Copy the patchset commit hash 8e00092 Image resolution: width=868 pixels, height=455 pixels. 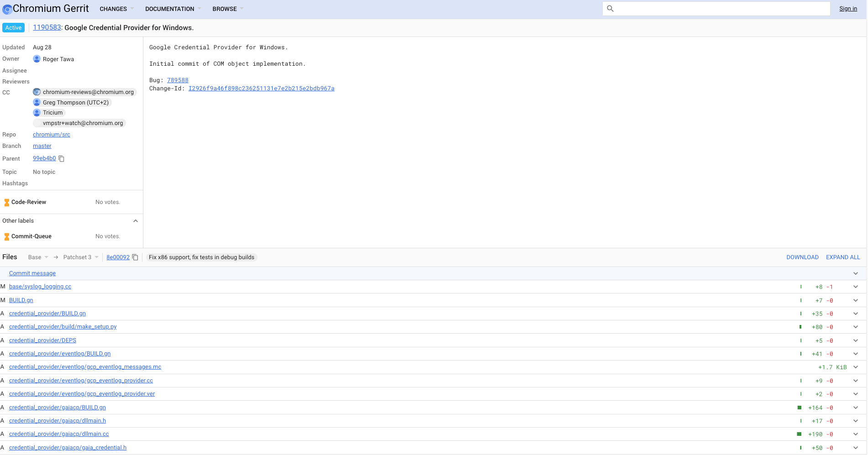(x=135, y=257)
